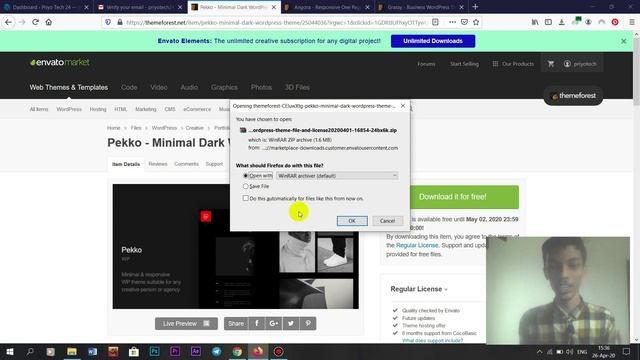640x360 pixels.
Task: Open What does support include link
Action: click(432, 340)
